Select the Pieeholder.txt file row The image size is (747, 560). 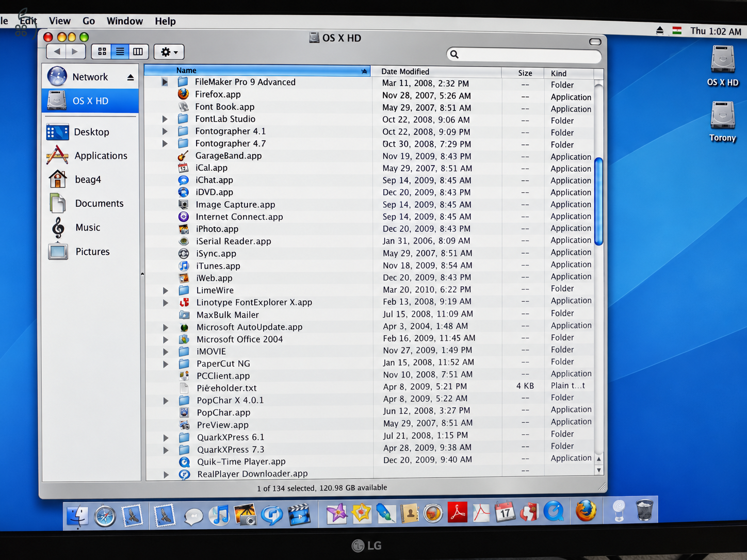tap(369, 388)
